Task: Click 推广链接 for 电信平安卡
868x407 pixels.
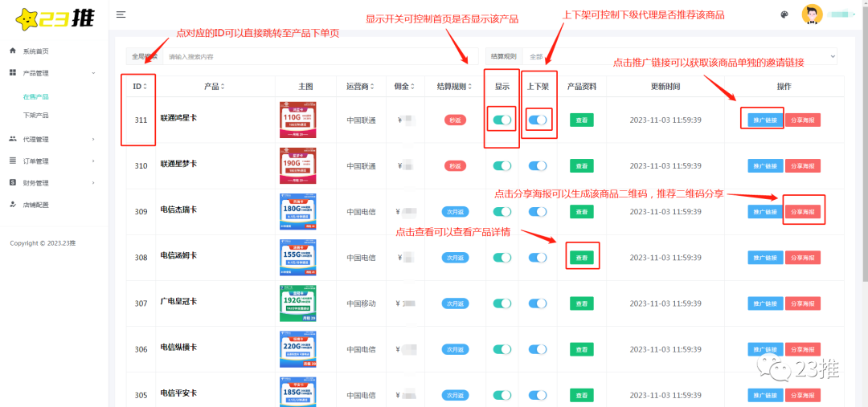Action: 766,396
